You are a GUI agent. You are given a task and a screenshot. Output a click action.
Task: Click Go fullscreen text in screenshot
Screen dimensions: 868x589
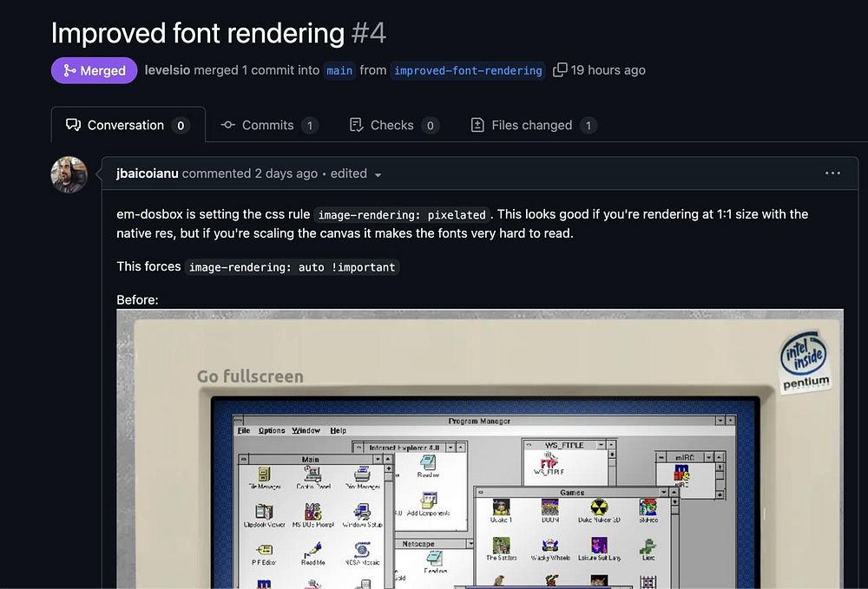coord(250,376)
